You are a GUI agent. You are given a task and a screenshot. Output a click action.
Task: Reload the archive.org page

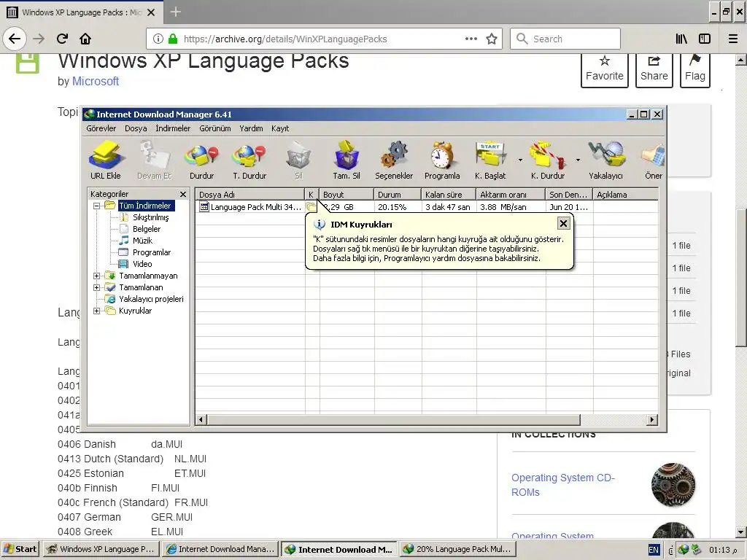62,39
